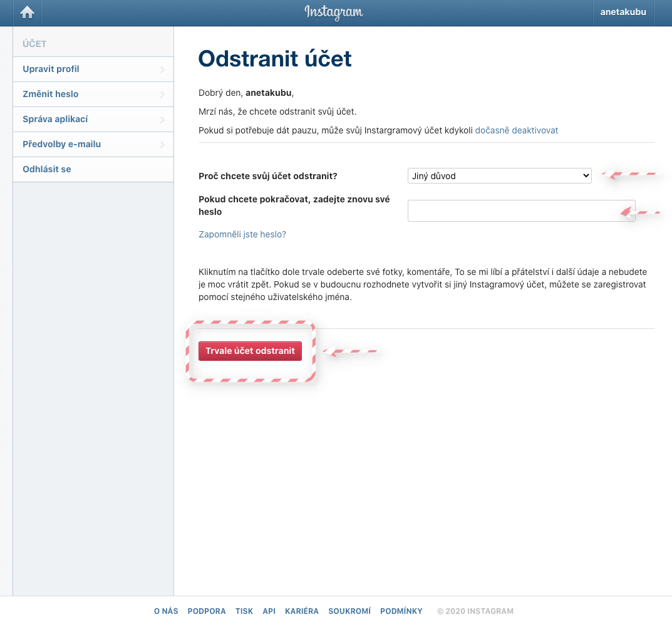
Task: Open the API footer link
Action: coord(269,611)
